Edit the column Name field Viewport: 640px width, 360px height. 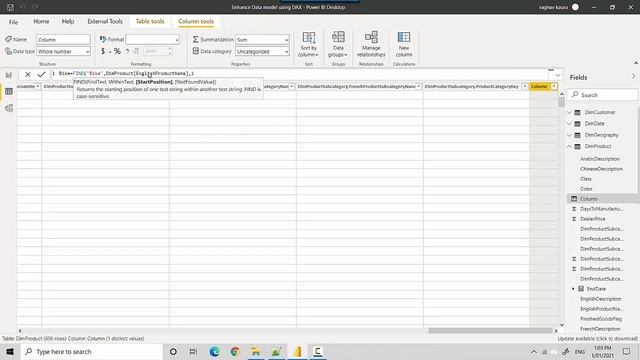[63, 39]
